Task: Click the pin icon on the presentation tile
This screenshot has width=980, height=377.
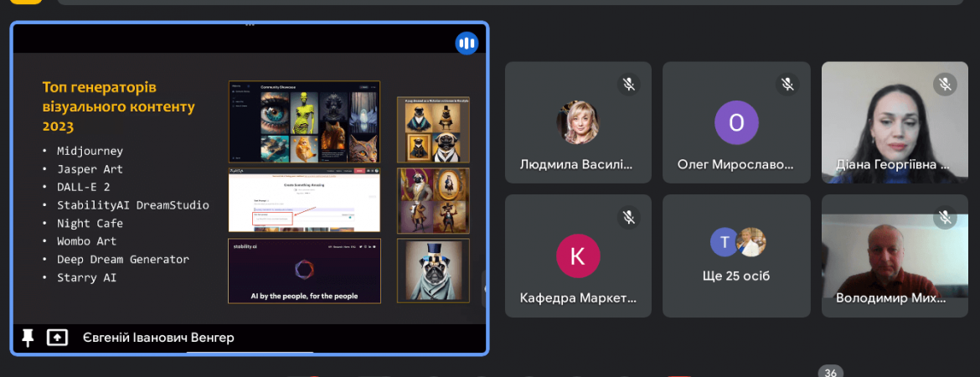Action: point(28,338)
